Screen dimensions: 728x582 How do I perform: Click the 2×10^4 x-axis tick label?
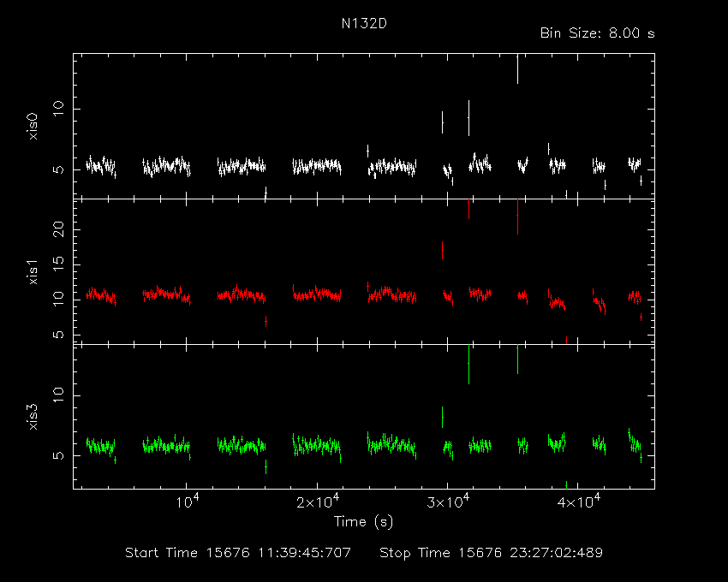click(318, 502)
